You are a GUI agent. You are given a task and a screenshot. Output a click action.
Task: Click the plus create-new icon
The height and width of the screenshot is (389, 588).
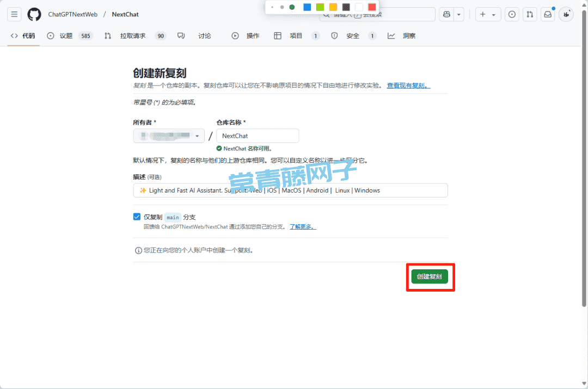click(482, 14)
